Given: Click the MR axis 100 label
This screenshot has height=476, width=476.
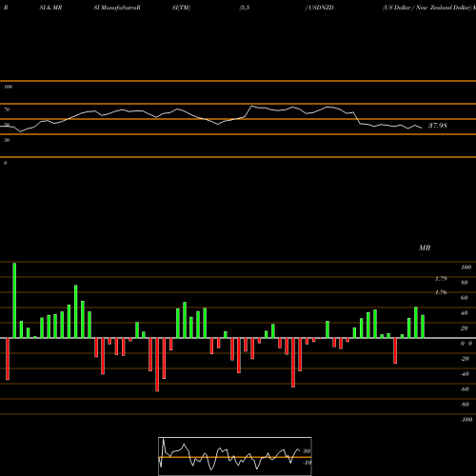Looking at the screenshot, I should [466, 268].
